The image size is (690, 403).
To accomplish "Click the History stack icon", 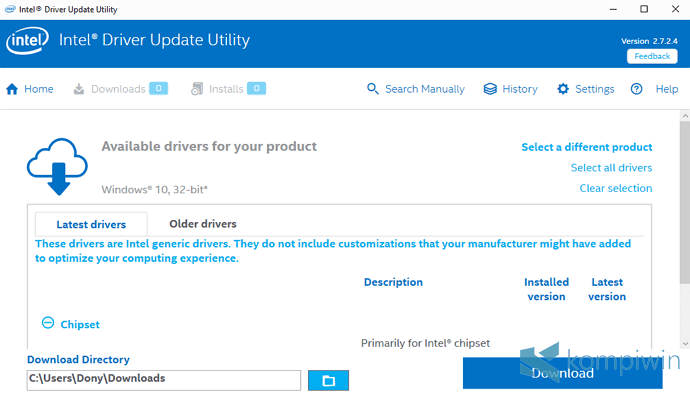I will (x=490, y=89).
